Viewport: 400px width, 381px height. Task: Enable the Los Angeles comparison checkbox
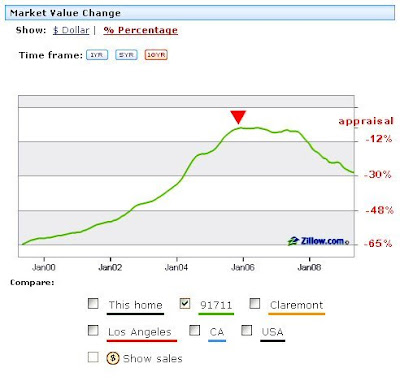click(x=93, y=330)
